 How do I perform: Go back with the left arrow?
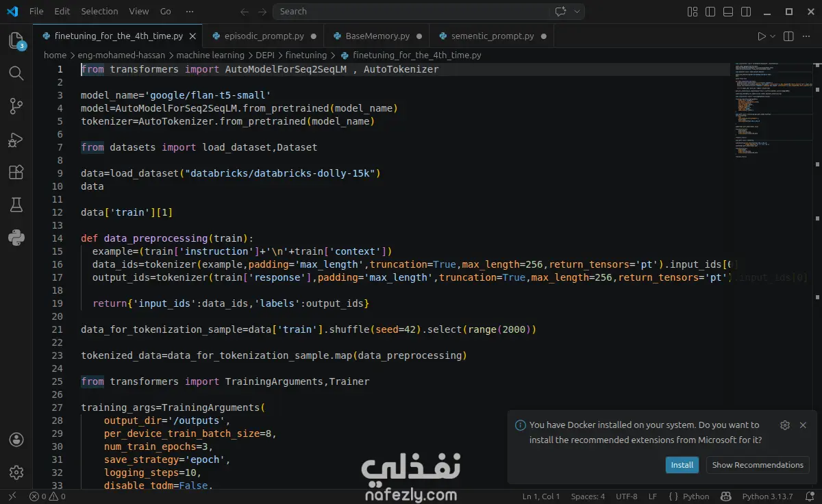(245, 12)
